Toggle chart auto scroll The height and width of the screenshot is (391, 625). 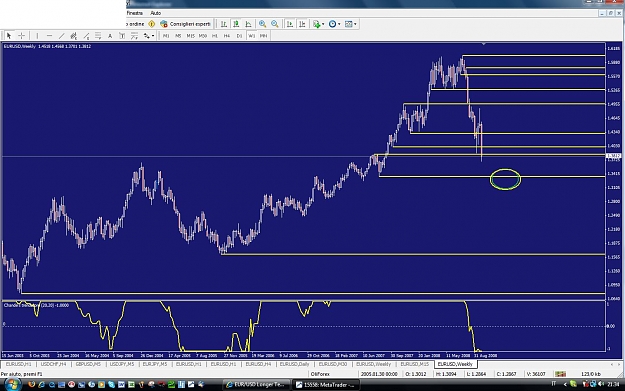(290, 24)
